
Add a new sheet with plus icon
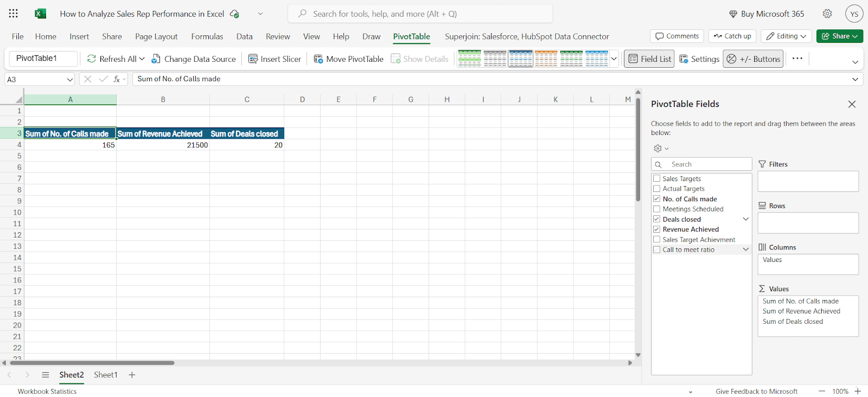click(x=132, y=375)
